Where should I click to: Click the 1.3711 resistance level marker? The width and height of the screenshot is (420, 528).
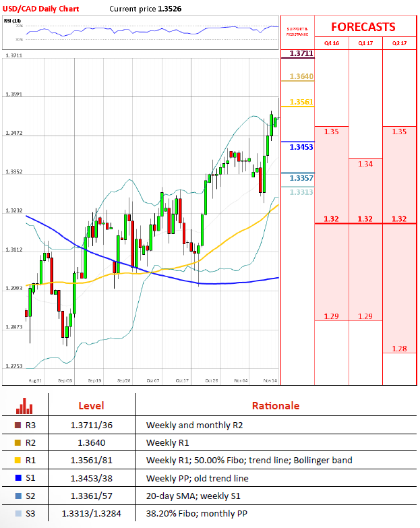point(301,53)
